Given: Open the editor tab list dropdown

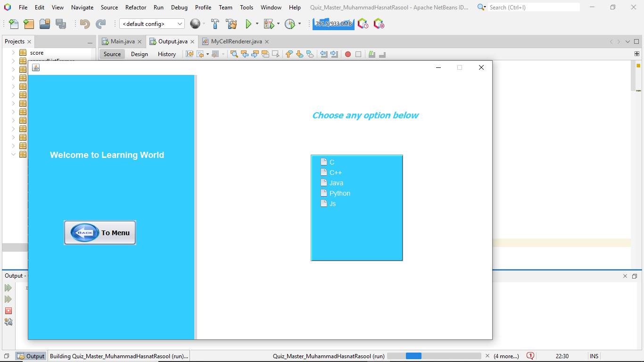Looking at the screenshot, I should [x=627, y=41].
